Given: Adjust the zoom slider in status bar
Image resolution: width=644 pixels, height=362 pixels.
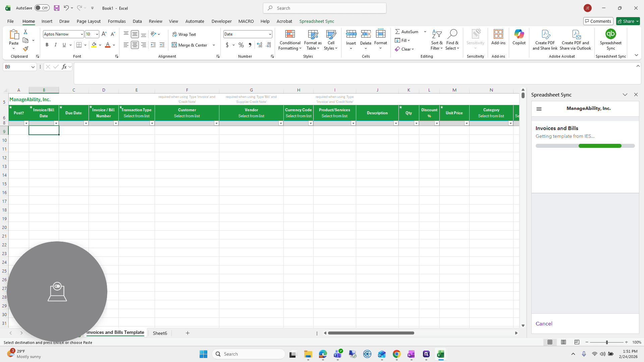Looking at the screenshot, I should coord(606,342).
